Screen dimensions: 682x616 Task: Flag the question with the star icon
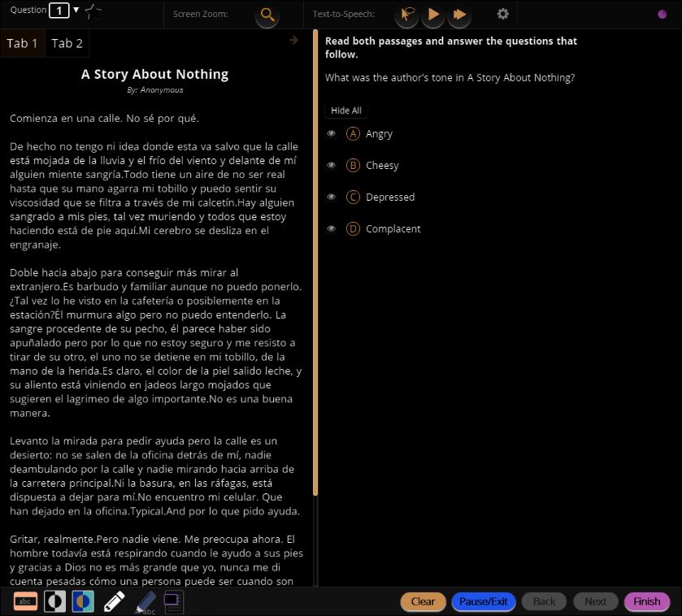tap(92, 11)
